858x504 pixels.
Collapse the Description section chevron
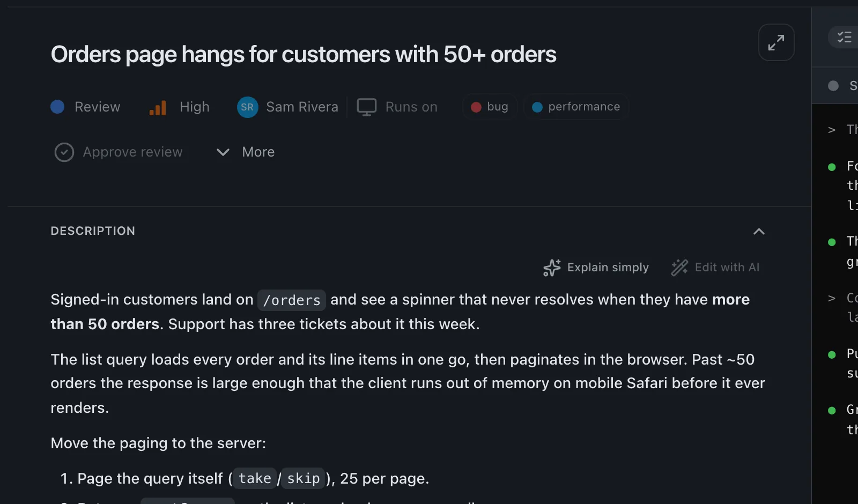point(759,232)
